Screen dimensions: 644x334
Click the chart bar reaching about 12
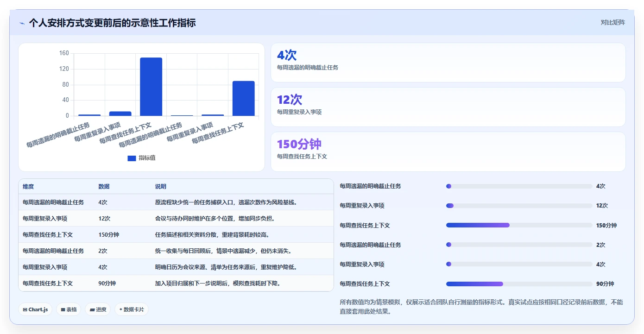pos(120,113)
